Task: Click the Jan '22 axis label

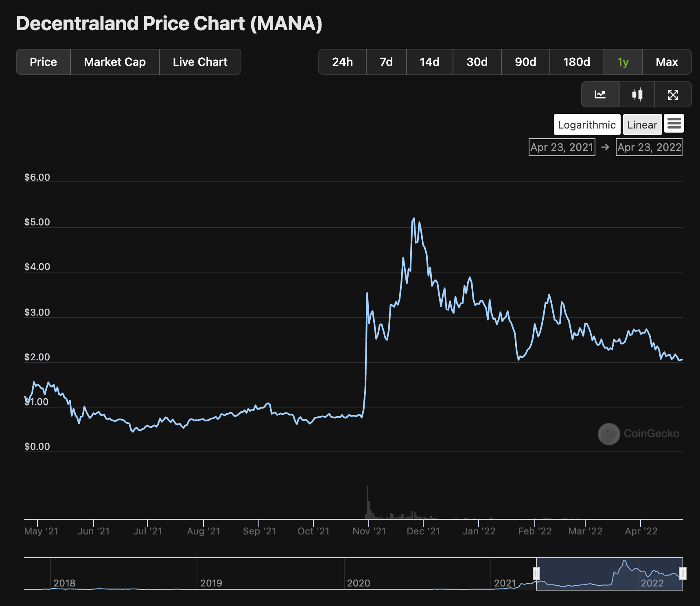Action: pos(479,531)
